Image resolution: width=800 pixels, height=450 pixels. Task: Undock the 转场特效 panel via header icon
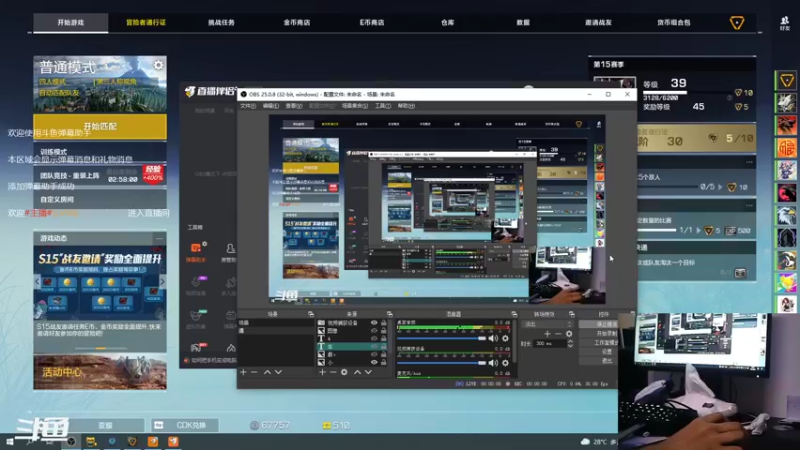(571, 314)
